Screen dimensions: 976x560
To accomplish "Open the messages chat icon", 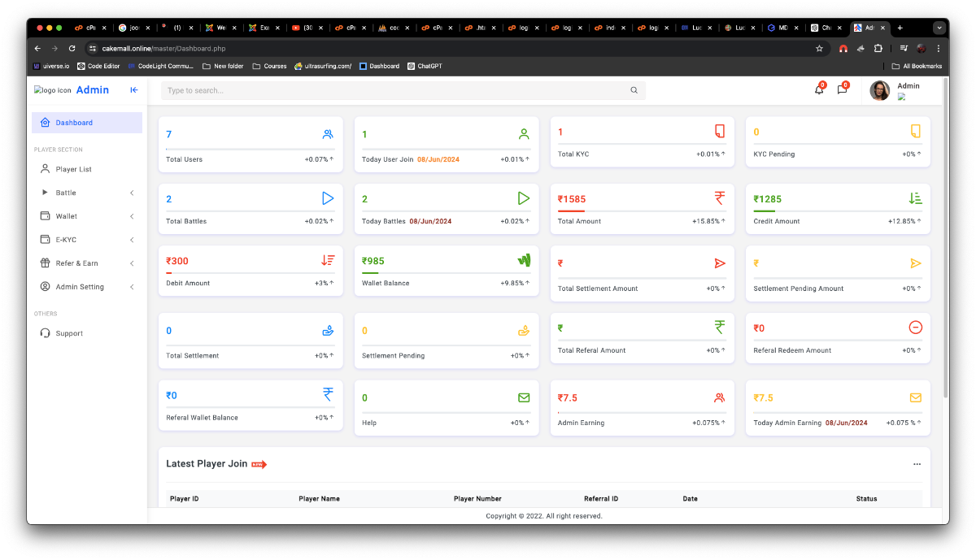I will (842, 90).
